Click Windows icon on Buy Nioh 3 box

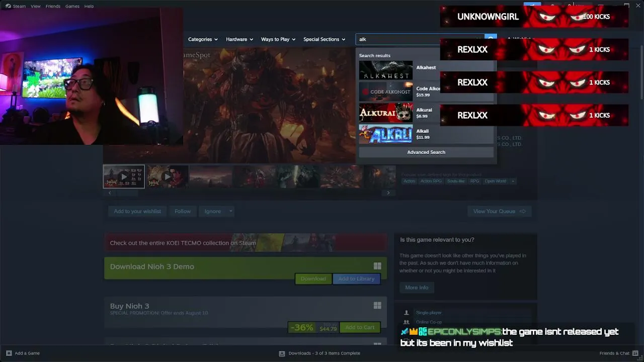point(377,305)
